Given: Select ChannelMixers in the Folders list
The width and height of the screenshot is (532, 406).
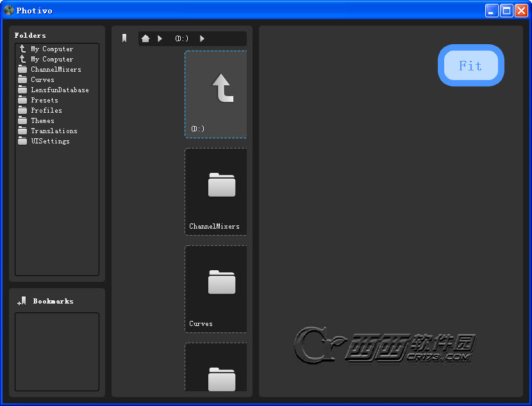Looking at the screenshot, I should [x=57, y=69].
